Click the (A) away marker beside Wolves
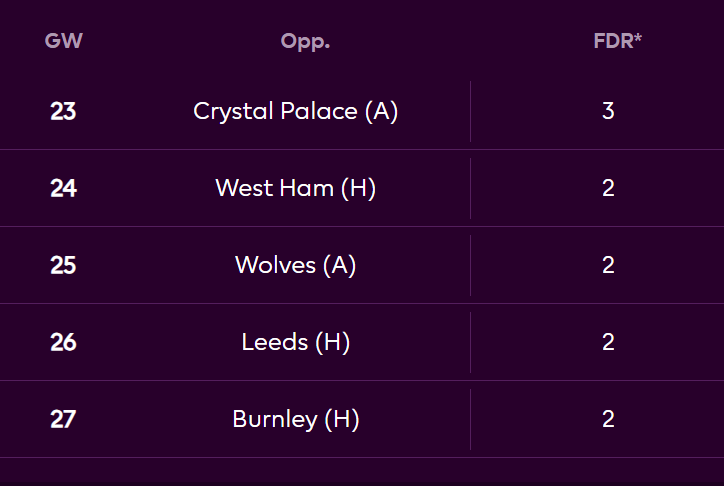 (x=339, y=265)
